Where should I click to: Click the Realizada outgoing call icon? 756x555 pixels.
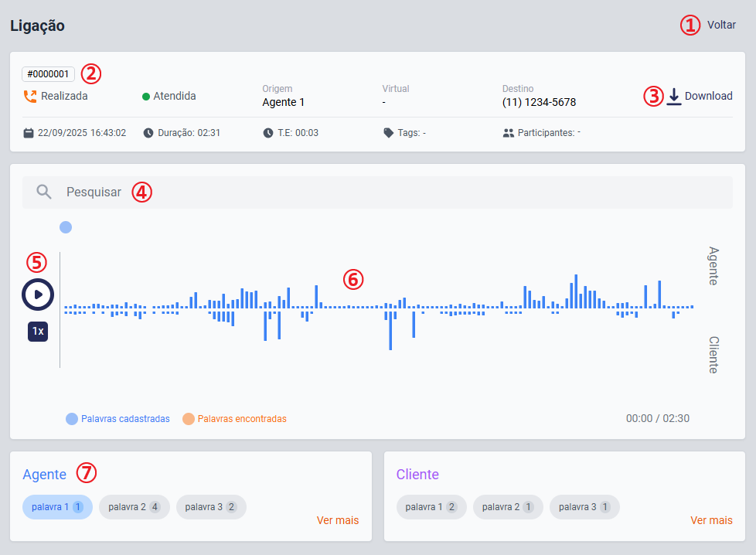point(29,97)
